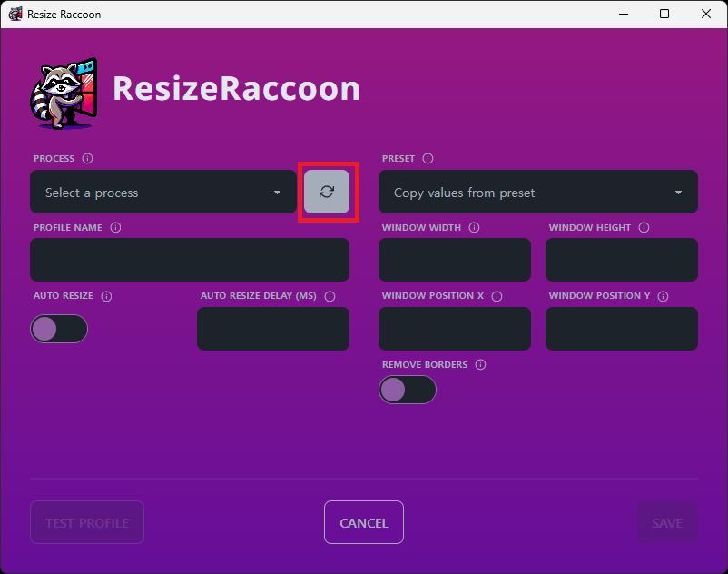This screenshot has width=728, height=574.
Task: Click info icon for AUTO RESIZE DELAY (MS)
Action: click(330, 296)
